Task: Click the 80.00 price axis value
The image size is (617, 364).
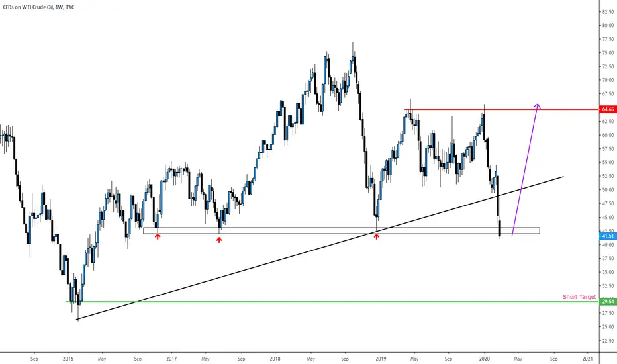Action: click(608, 26)
